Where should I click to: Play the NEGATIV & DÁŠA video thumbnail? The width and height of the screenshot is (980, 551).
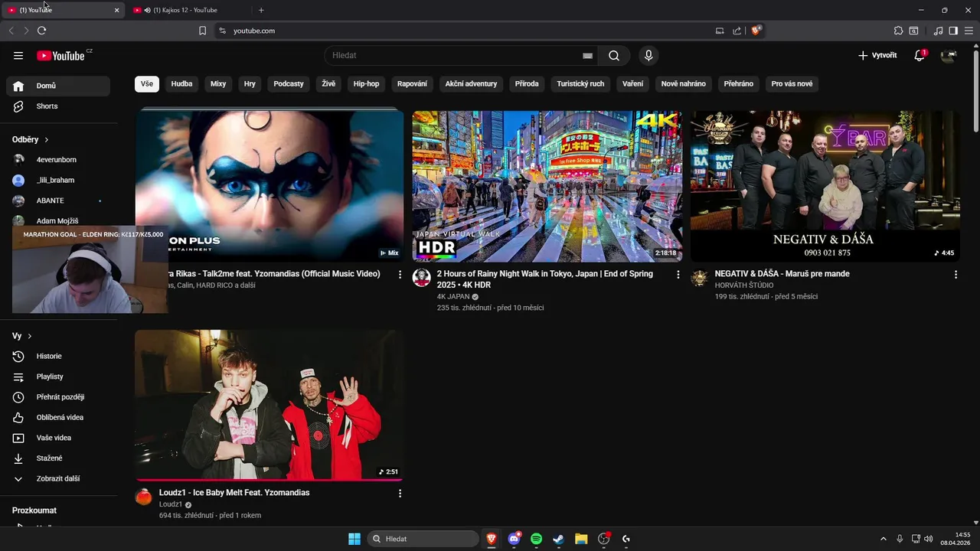pos(825,186)
